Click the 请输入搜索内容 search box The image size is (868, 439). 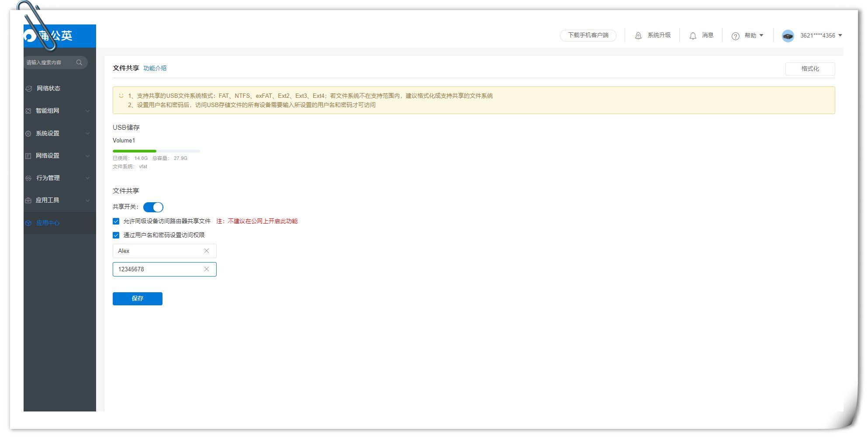(x=55, y=62)
